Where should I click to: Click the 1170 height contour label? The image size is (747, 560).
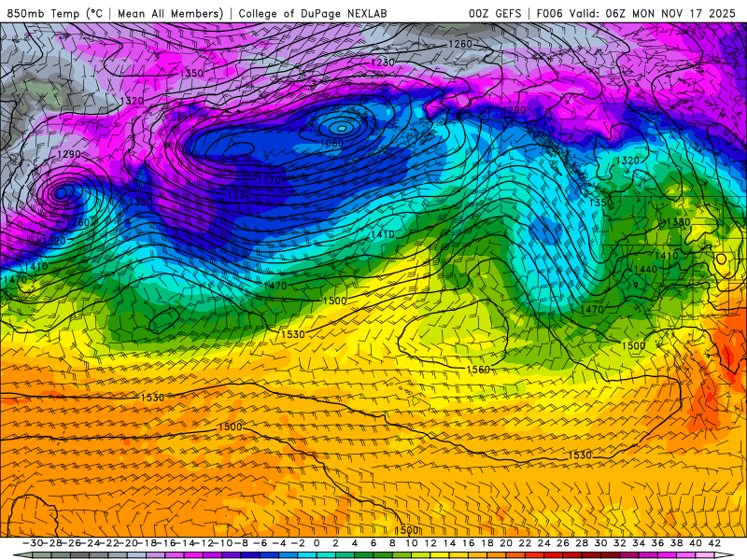[x=270, y=180]
